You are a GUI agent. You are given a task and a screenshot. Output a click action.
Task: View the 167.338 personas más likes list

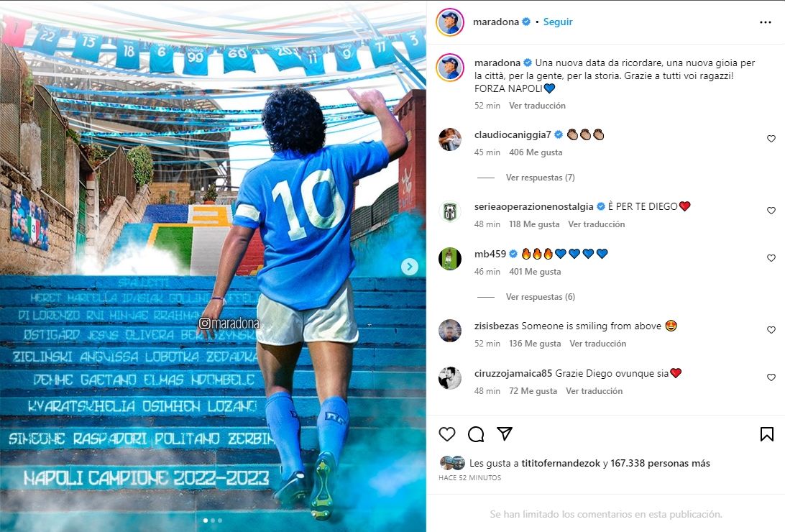(660, 464)
